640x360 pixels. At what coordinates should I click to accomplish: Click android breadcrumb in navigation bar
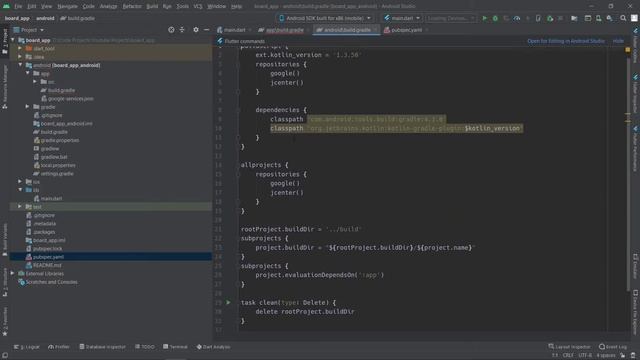[x=45, y=18]
